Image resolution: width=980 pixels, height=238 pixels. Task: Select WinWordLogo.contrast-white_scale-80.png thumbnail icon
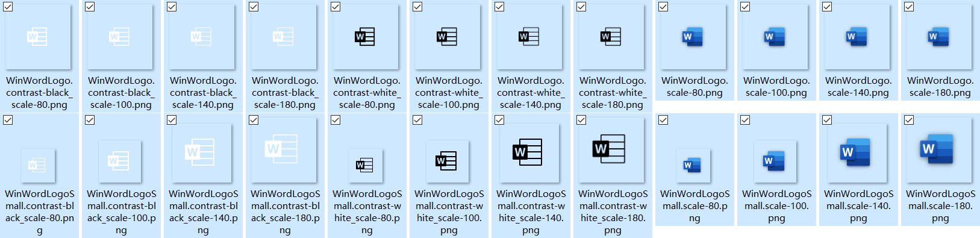365,37
